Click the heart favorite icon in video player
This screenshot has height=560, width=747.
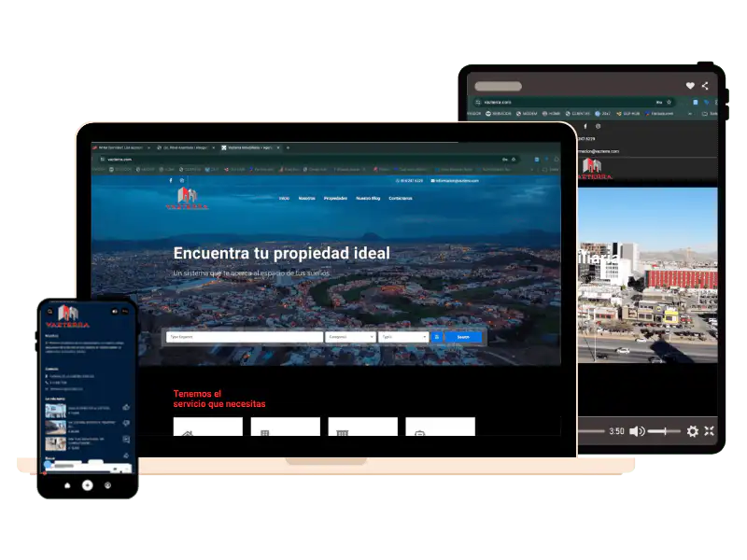coord(690,86)
